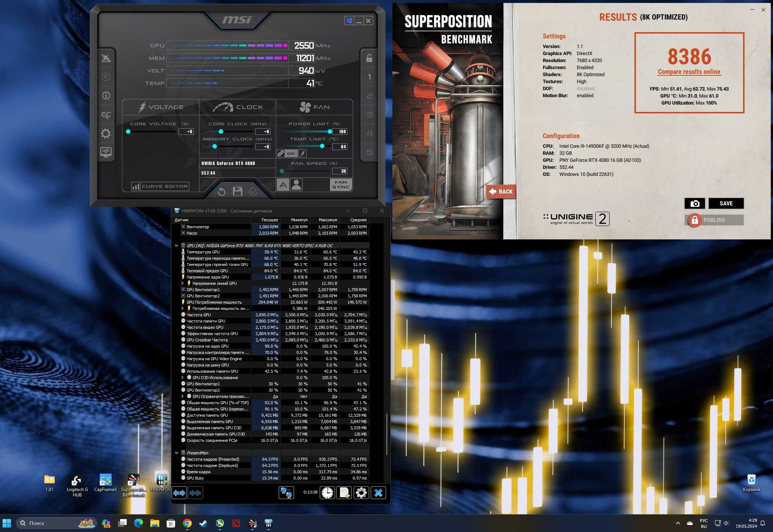The width and height of the screenshot is (773, 532).
Task: Open the Afterburner Curve Editor
Action: click(160, 186)
